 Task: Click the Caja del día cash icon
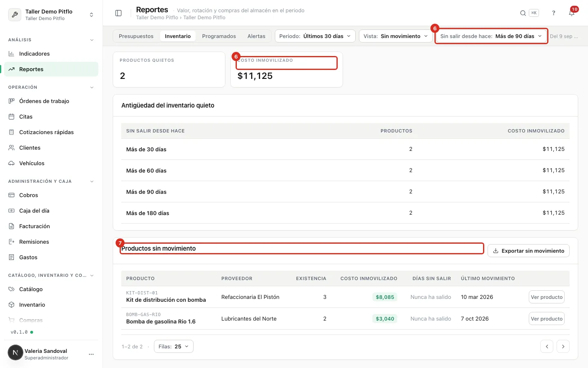click(11, 211)
